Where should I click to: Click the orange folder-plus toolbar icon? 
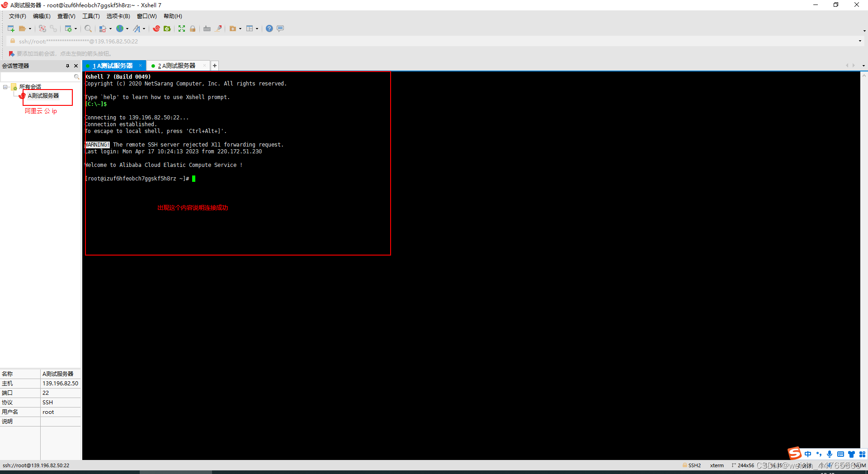pyautogui.click(x=233, y=28)
